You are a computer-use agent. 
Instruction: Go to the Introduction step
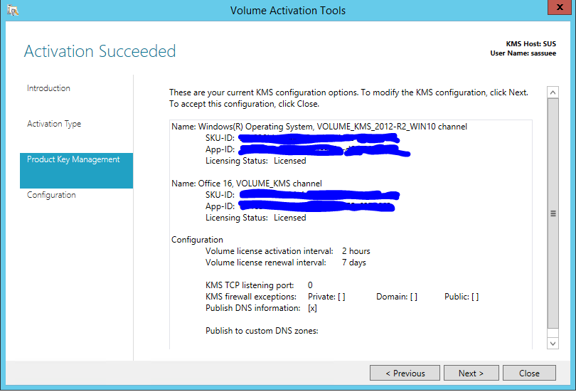pos(48,88)
